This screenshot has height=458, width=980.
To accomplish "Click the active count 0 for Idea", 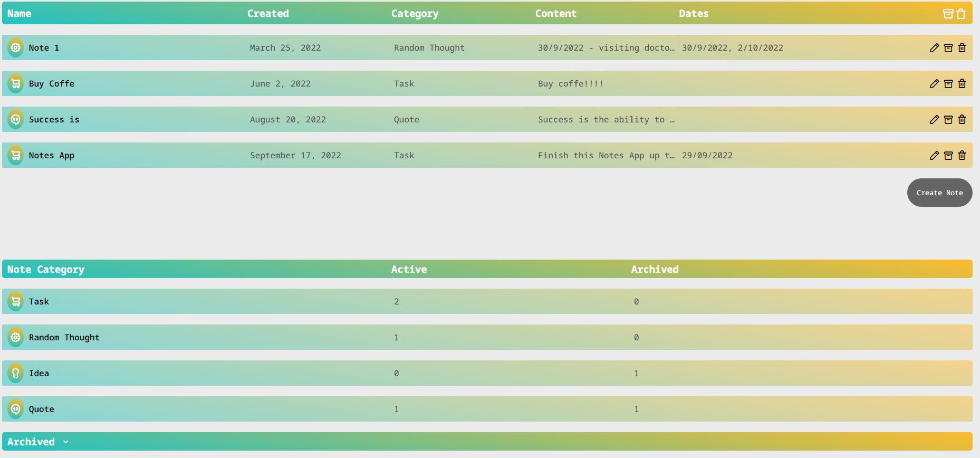I will coord(397,374).
